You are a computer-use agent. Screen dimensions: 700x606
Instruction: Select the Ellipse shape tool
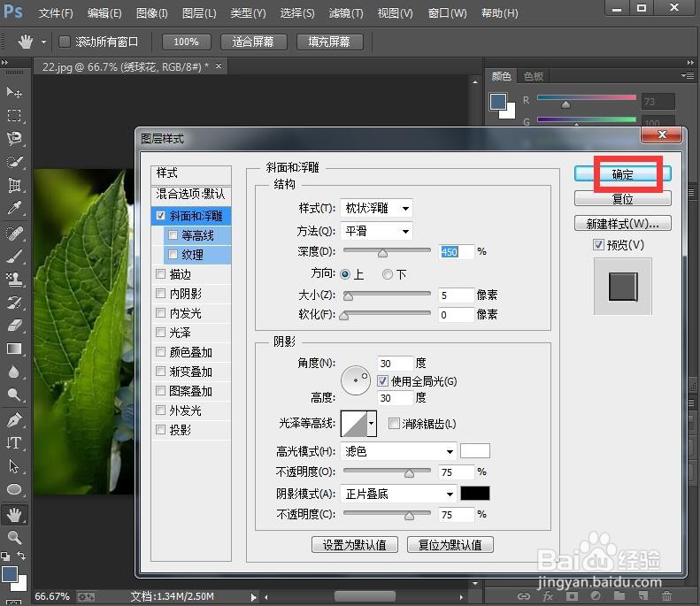[14, 489]
